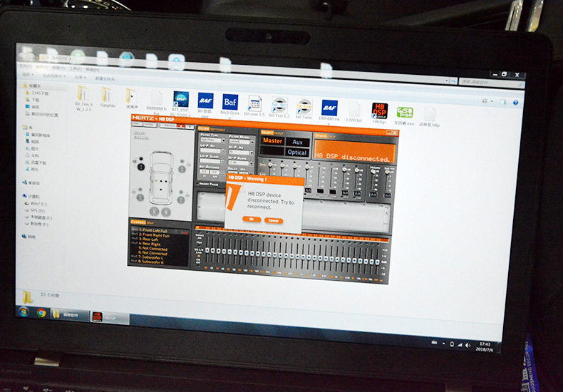Click Chrome icon in the taskbar
This screenshot has height=392, width=563.
click(x=42, y=312)
